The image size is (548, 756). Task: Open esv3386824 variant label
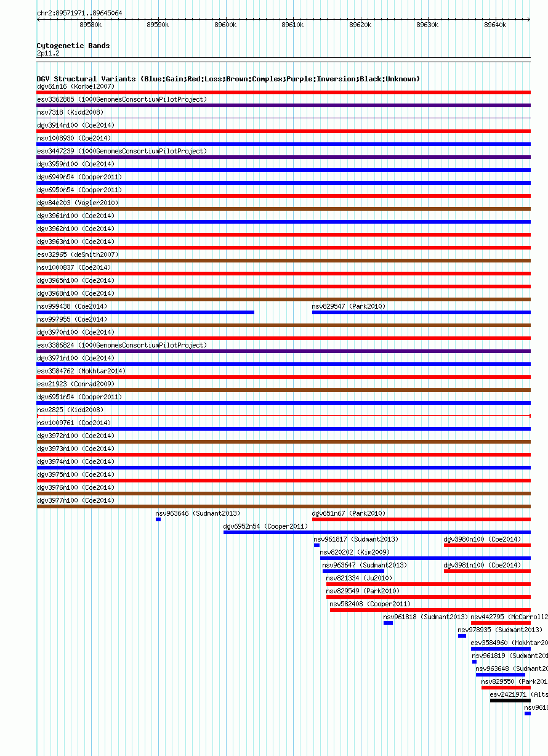122,346
